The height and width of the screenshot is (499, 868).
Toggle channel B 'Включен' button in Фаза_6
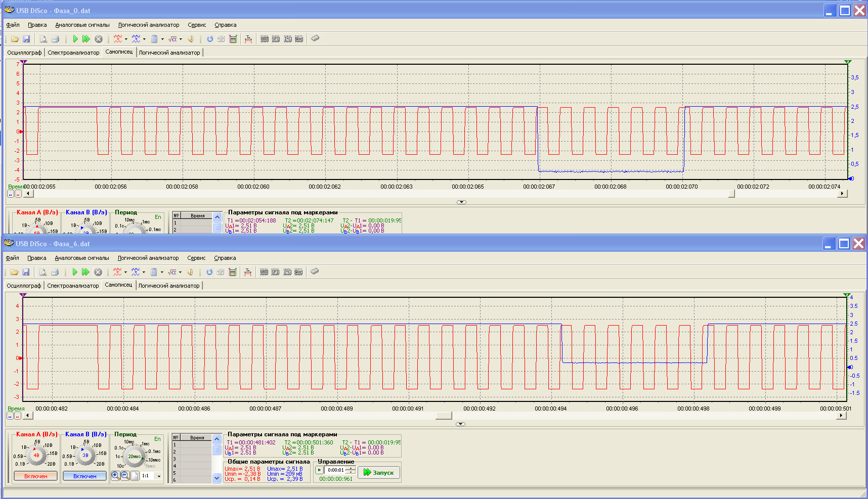[84, 476]
